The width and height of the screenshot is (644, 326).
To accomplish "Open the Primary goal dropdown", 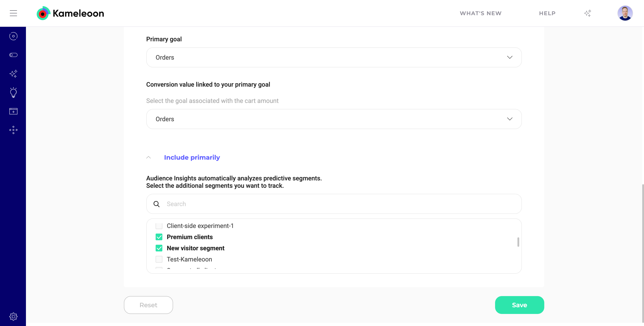I will (334, 57).
